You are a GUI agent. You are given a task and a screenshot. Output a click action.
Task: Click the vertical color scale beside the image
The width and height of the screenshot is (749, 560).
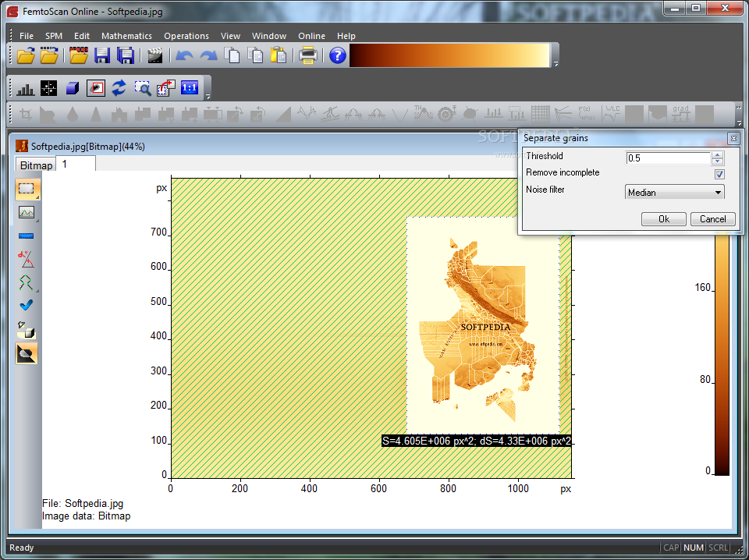click(x=722, y=356)
